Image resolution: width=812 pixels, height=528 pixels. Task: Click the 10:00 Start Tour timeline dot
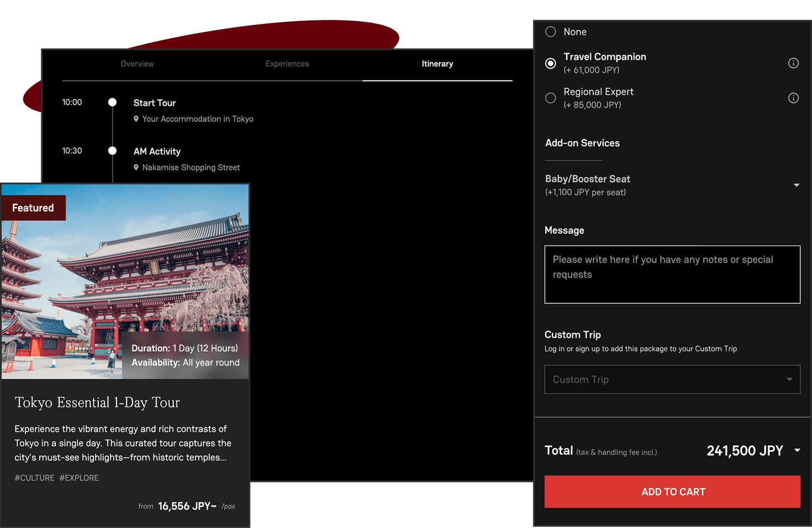(113, 102)
